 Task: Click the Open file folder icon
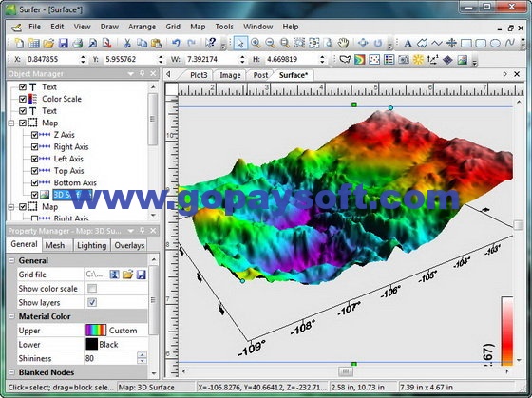[48, 43]
